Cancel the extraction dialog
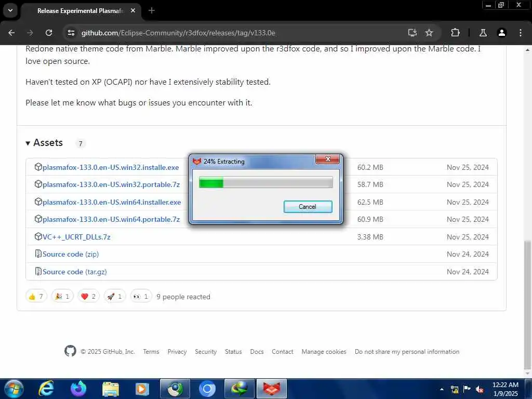This screenshot has height=399, width=532. click(308, 207)
